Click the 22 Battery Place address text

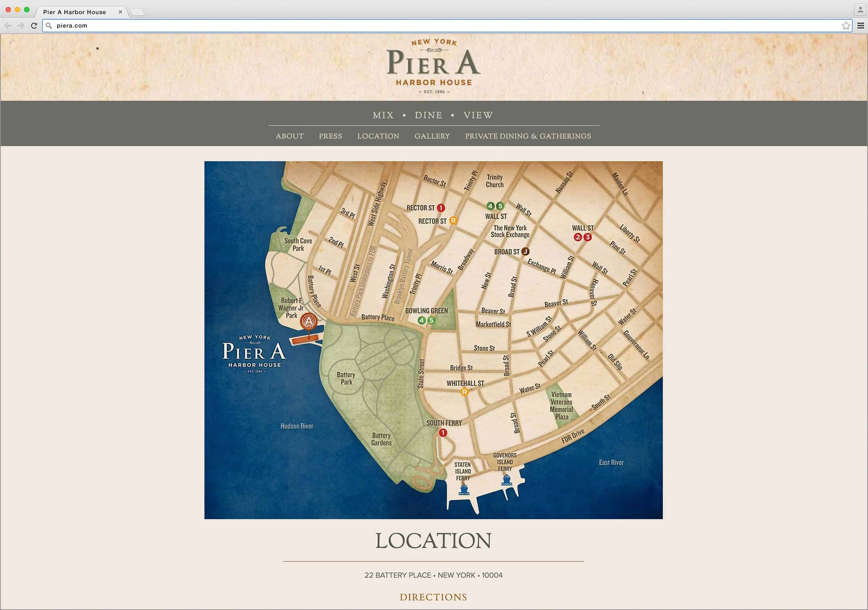(x=433, y=575)
